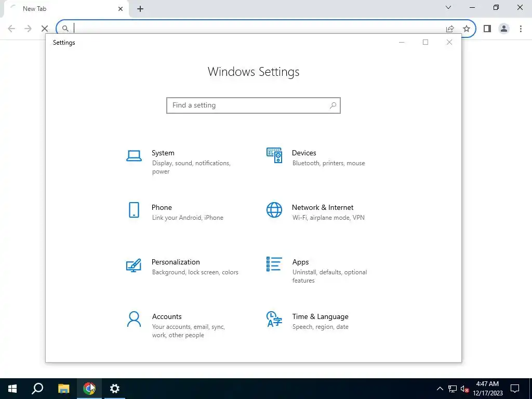Open Chrome profile avatar

click(x=504, y=29)
